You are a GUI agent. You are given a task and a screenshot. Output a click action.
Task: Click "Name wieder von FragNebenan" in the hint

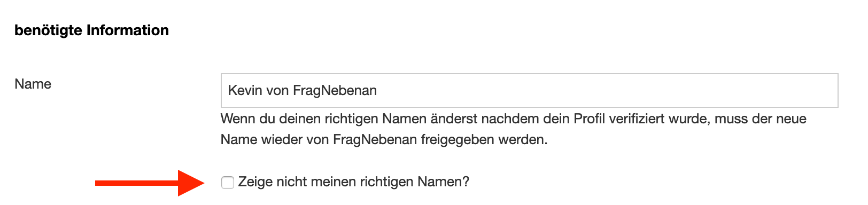(x=319, y=140)
